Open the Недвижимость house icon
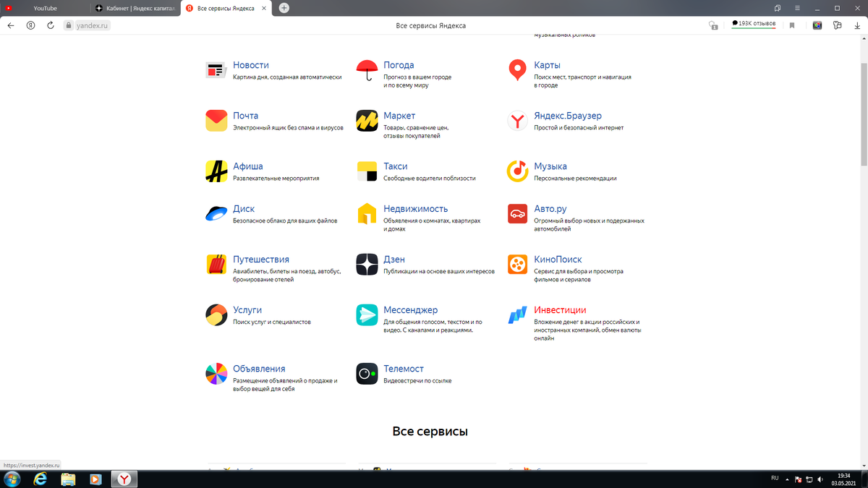Image resolution: width=868 pixels, height=488 pixels. point(367,213)
